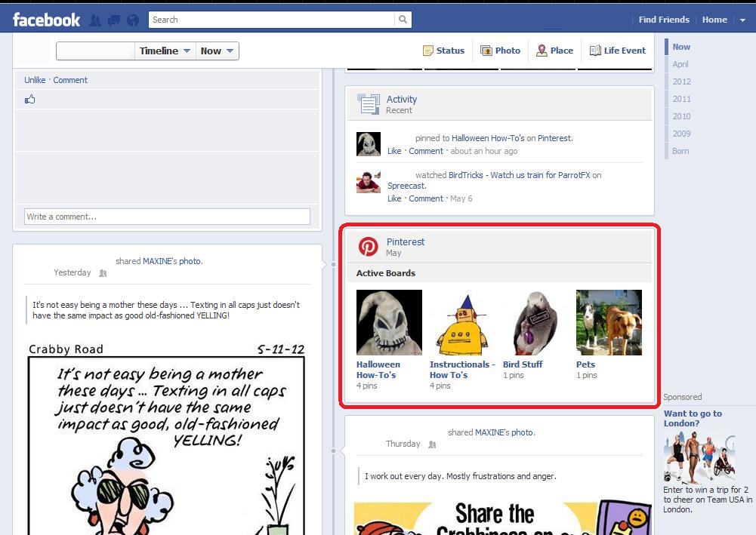Select the Status composer icon
Screen dimensions: 756x535
coord(428,50)
